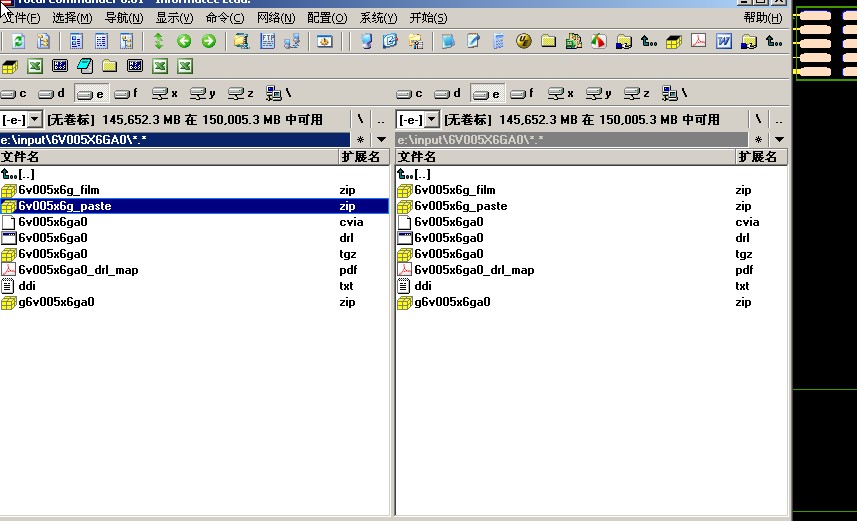Select 6v005x6ga0 tgz archive in left panel
The width and height of the screenshot is (857, 521).
click(194, 254)
